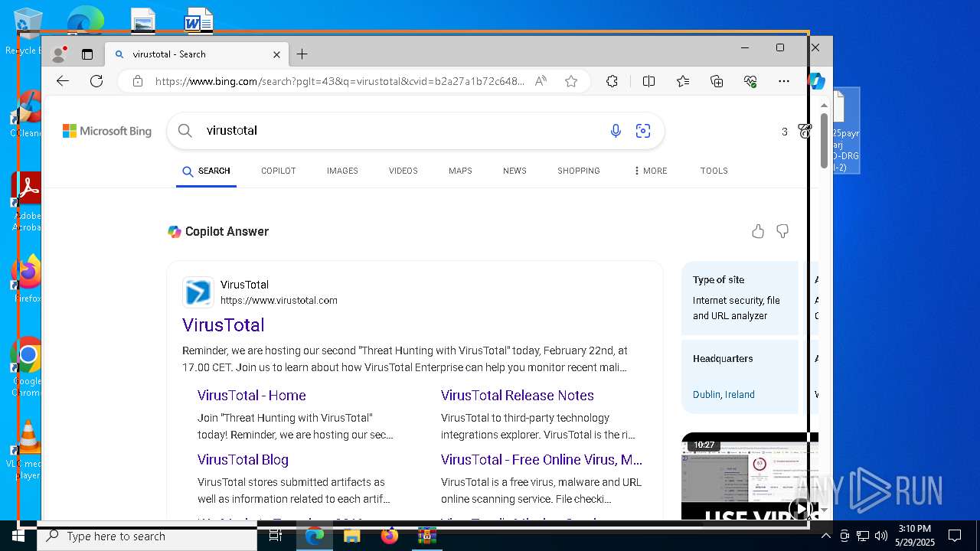Switch to the SHOPPING search tab

click(x=579, y=171)
